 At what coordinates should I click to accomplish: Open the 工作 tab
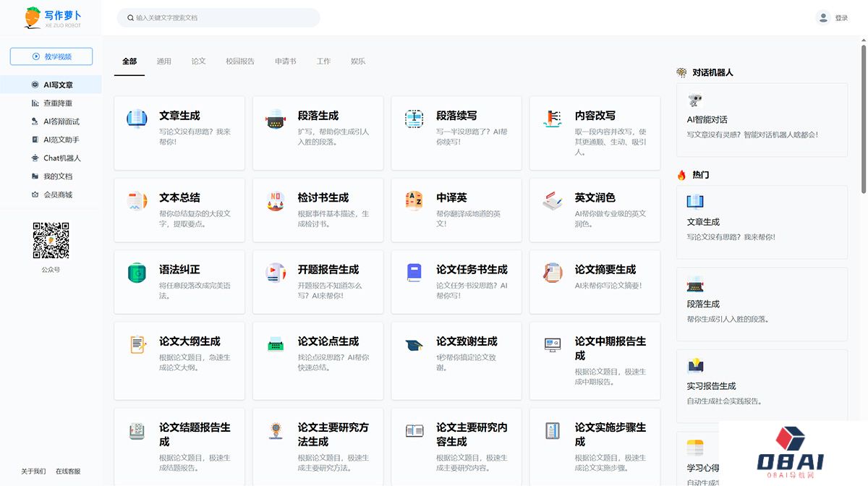[x=323, y=61]
